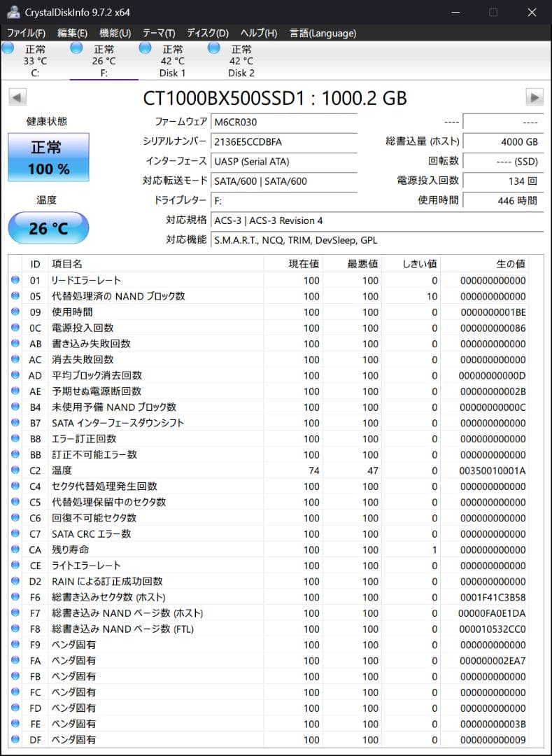Select raw value 0001F41C3B58 in F6 row
Viewport: 552px width, 756px height.
click(493, 597)
